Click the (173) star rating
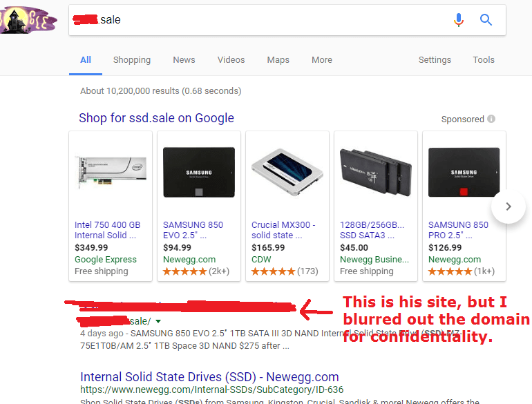The image size is (532, 404). [285, 271]
